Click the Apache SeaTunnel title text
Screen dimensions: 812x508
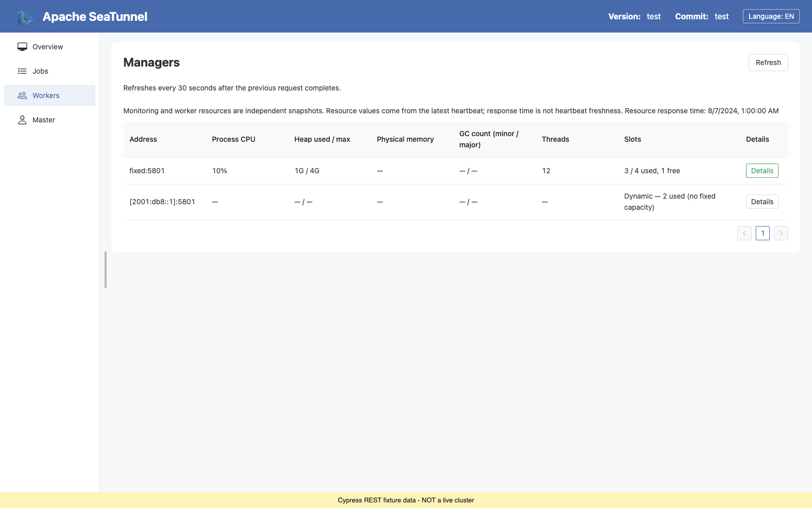click(95, 16)
